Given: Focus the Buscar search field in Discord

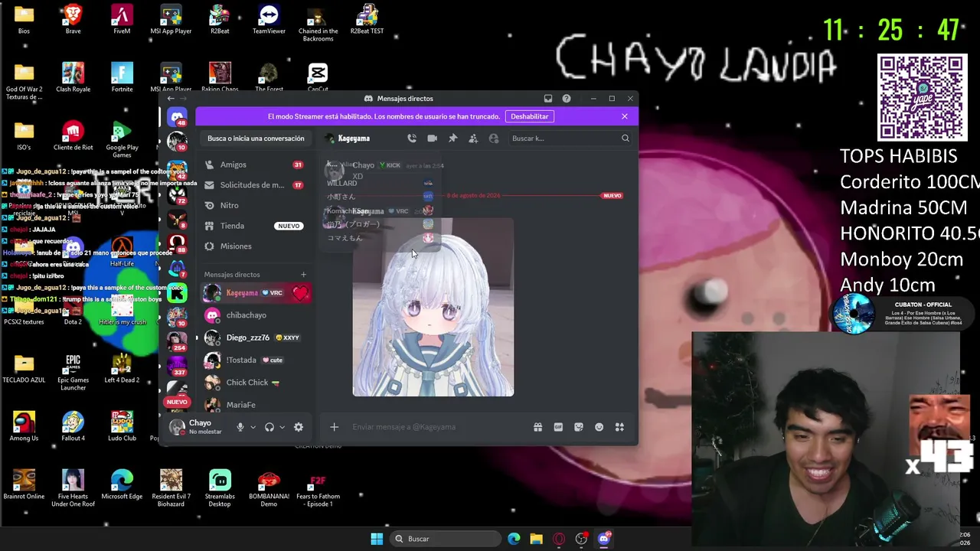Looking at the screenshot, I should pyautogui.click(x=569, y=139).
